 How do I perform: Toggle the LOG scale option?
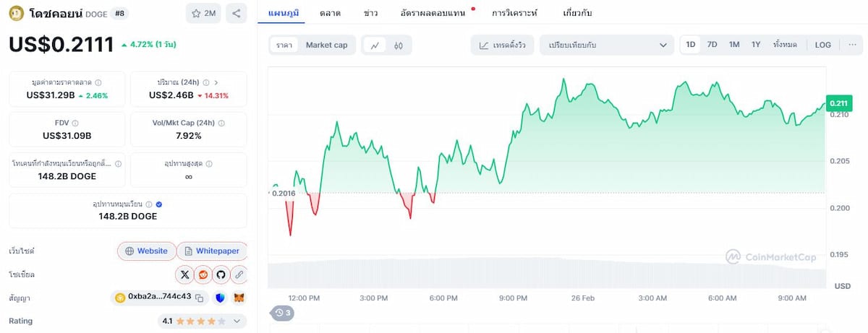point(823,45)
